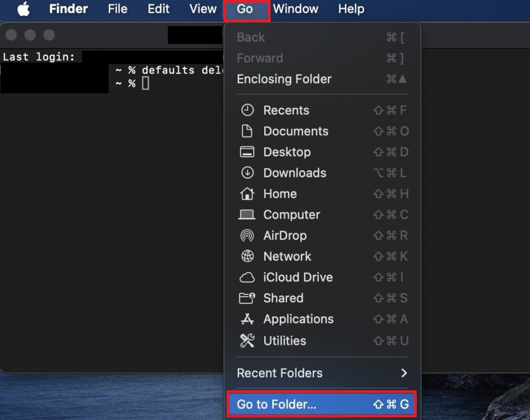Expand the Recent Folders submenu arrow

click(403, 373)
